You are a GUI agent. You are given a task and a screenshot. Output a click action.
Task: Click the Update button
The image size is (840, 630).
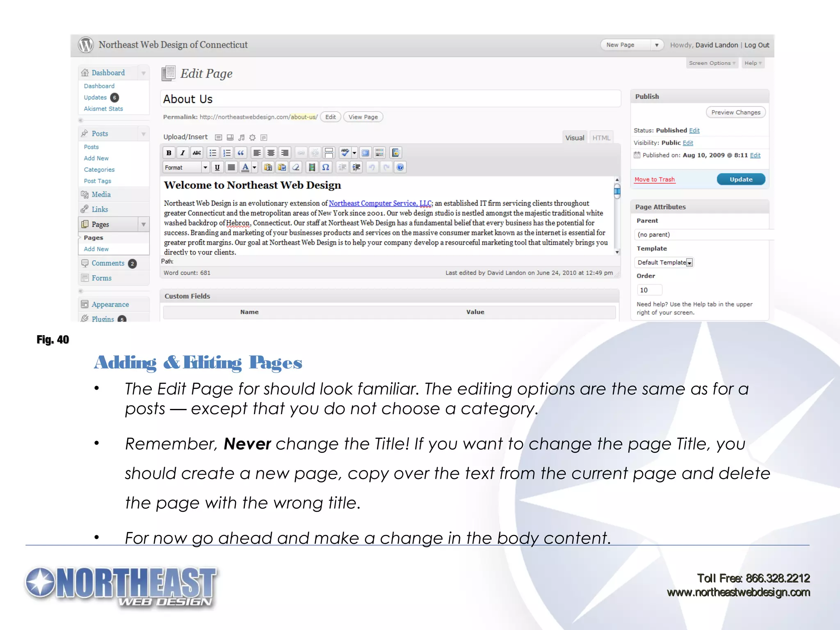pyautogui.click(x=741, y=179)
